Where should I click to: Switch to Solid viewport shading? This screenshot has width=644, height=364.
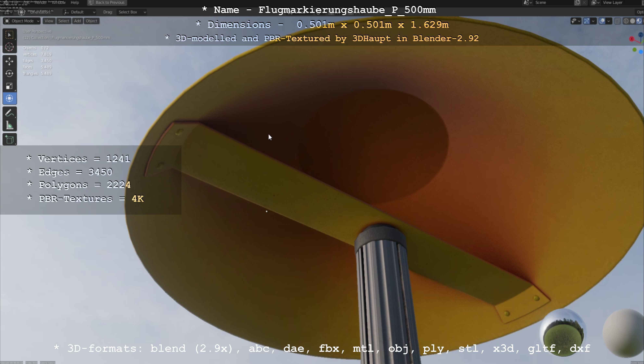click(632, 21)
